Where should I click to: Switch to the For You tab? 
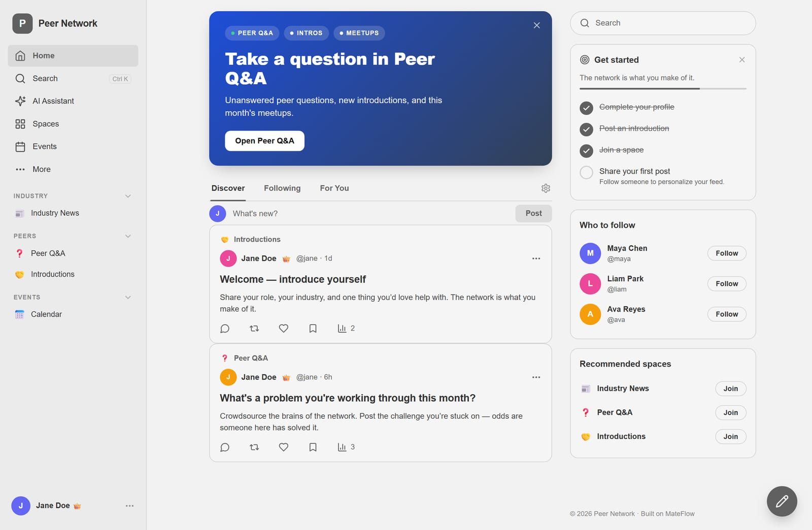[334, 188]
